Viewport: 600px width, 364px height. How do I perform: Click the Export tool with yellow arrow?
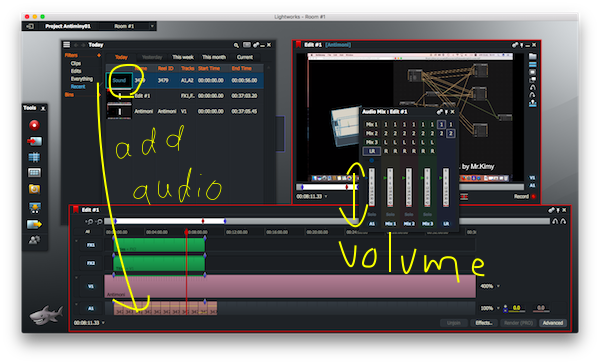click(34, 224)
